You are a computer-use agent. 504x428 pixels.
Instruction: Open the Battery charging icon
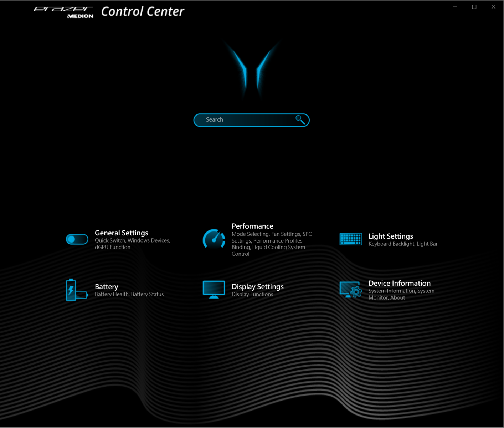[77, 290]
